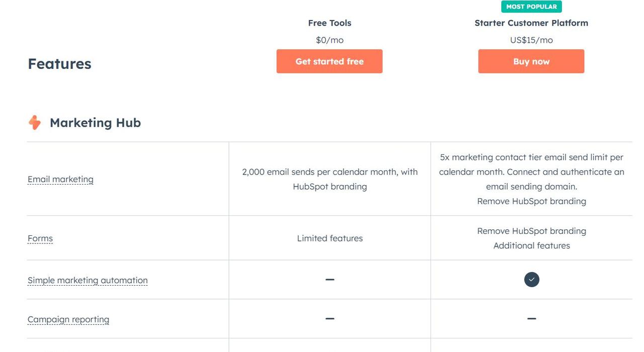Click the Marketing Hub sprocket icon
Viewport: 644px width, 352px height.
coord(35,123)
